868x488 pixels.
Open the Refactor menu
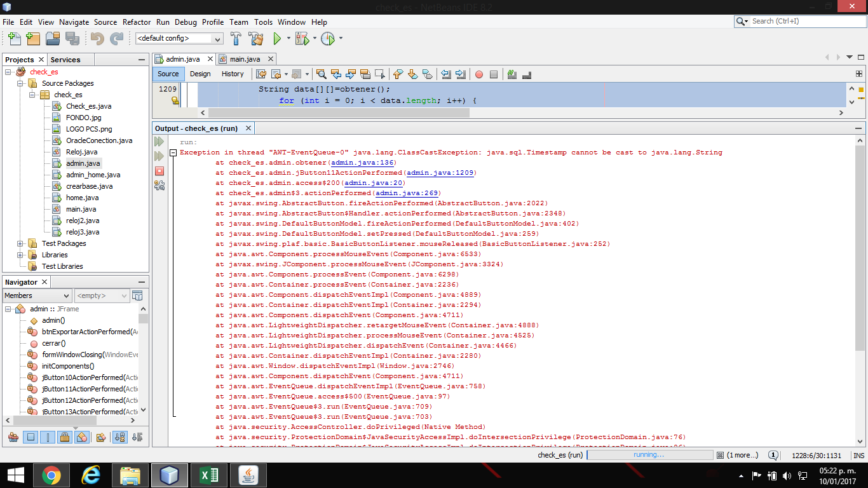[137, 22]
